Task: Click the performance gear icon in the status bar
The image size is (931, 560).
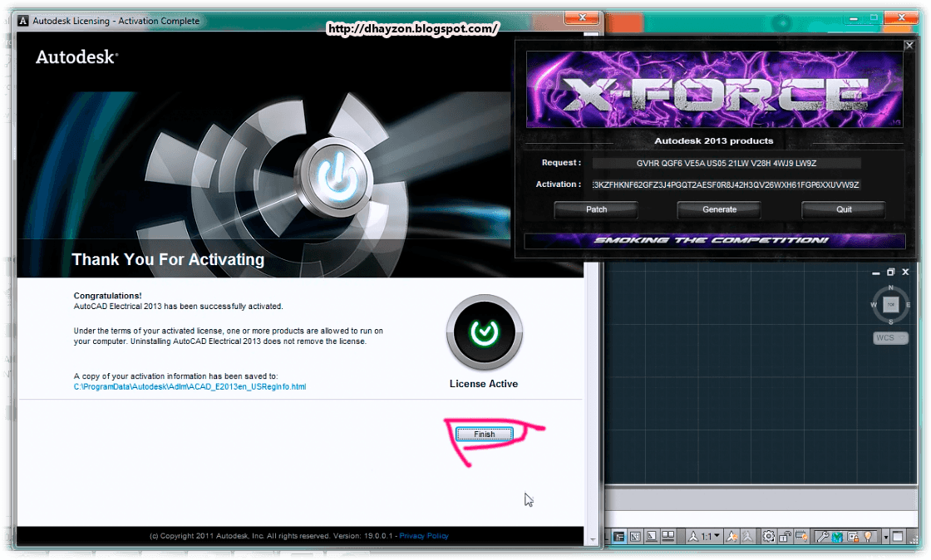Action: click(x=767, y=536)
